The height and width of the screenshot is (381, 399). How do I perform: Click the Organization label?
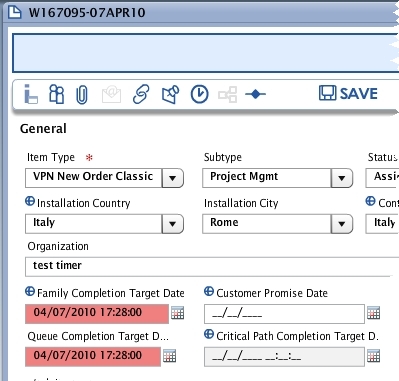click(x=58, y=246)
